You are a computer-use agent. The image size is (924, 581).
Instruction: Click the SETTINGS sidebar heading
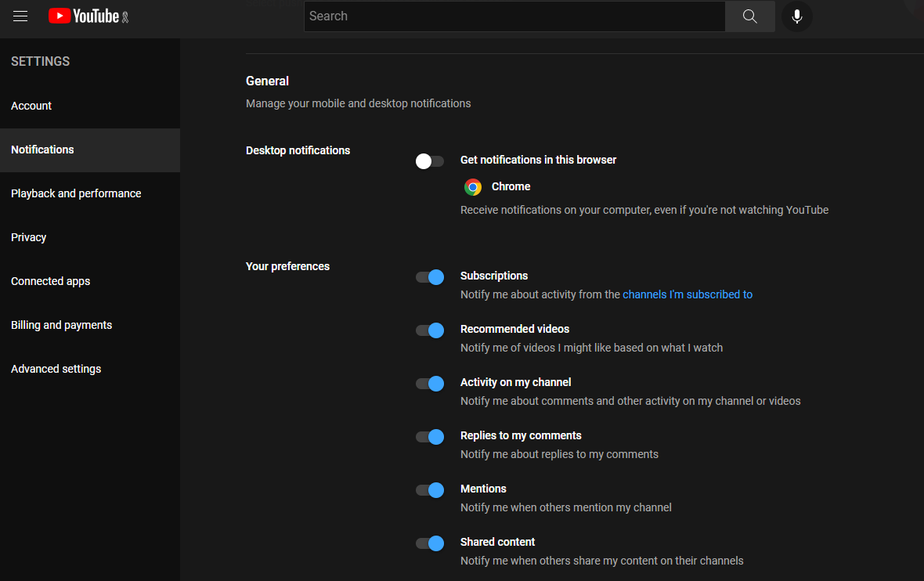pyautogui.click(x=40, y=61)
